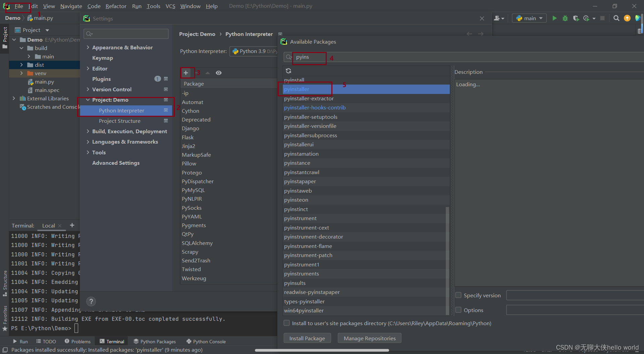Close the Settings dialog with X
The width and height of the screenshot is (644, 354).
coord(482,18)
